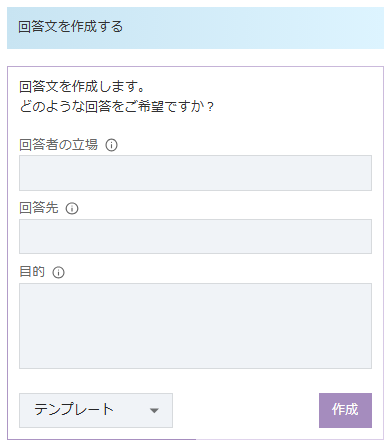This screenshot has width=391, height=446.
Task: Click the info icon beside 目的
Action: point(58,272)
